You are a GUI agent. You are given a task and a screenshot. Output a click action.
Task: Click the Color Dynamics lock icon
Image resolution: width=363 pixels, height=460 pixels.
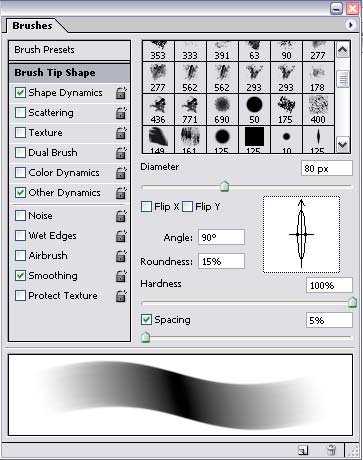coord(121,173)
